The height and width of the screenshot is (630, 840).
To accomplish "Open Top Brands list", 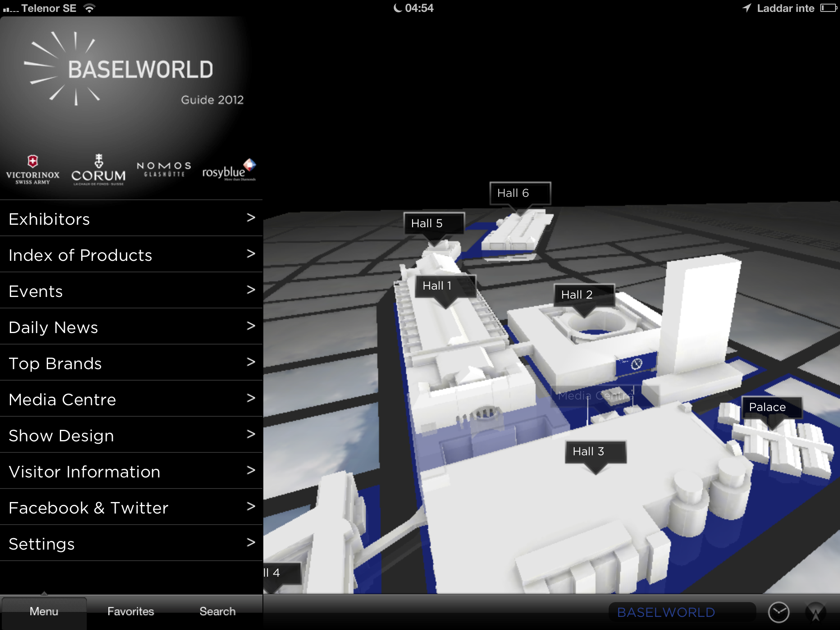I will coord(131,363).
